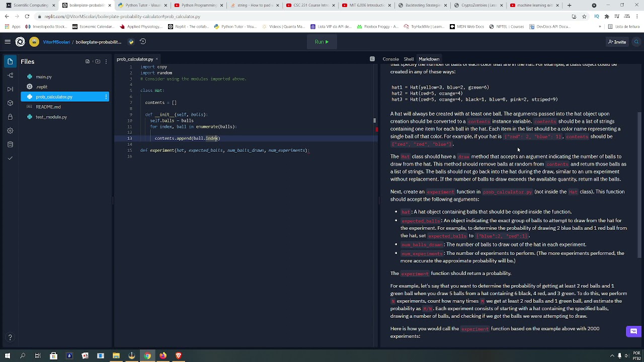Click the replit.com address bar
Viewport: 644px width, 362px height.
click(302, 16)
